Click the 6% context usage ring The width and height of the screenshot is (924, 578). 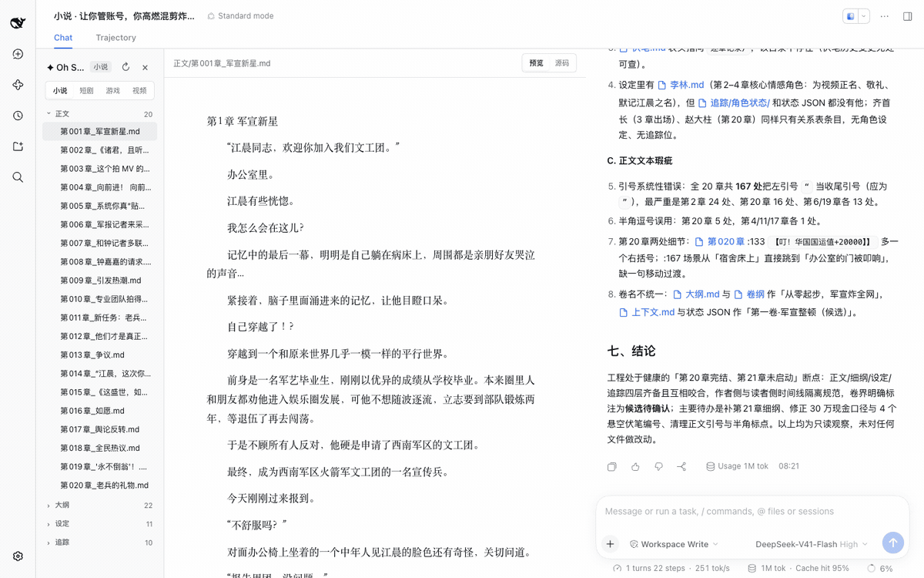pos(879,568)
